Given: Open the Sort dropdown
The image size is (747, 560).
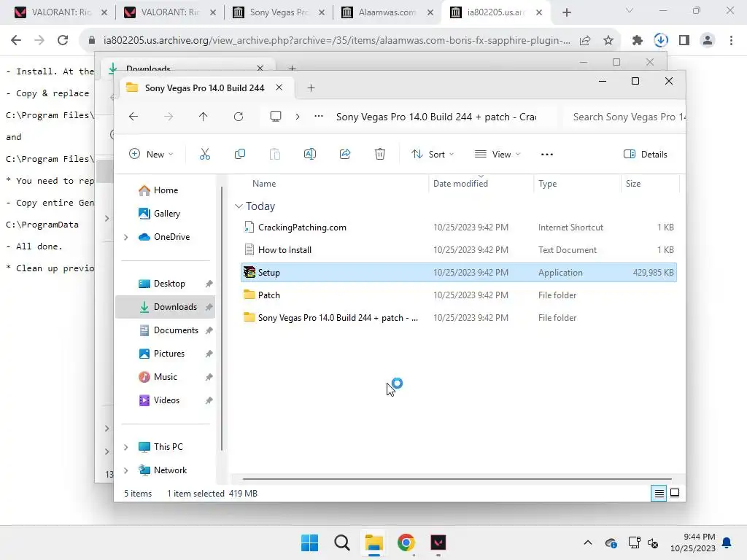Looking at the screenshot, I should coord(433,155).
